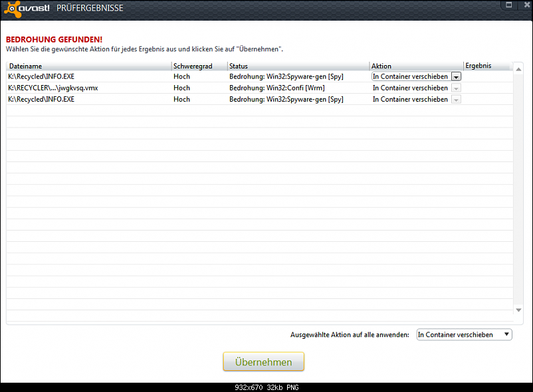Open action dropdown arrow for first INFO.EXE row
This screenshot has width=533, height=392.
click(x=456, y=76)
